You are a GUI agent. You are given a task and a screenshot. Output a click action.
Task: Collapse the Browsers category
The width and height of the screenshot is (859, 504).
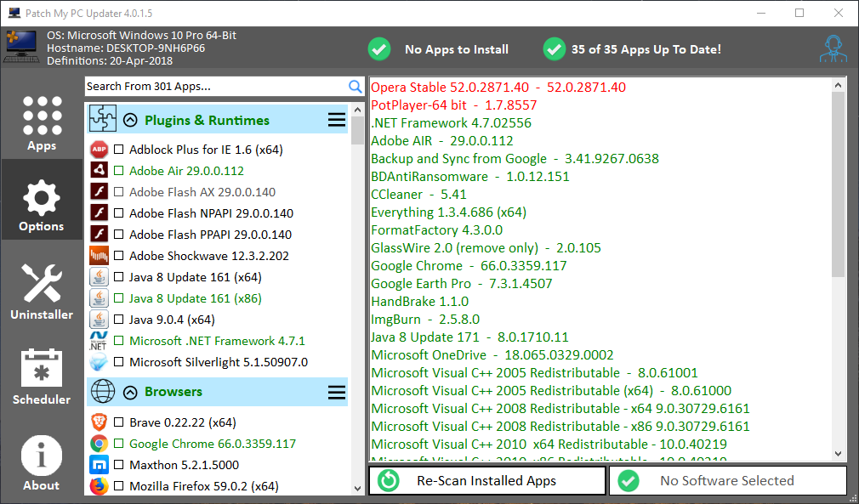click(130, 392)
